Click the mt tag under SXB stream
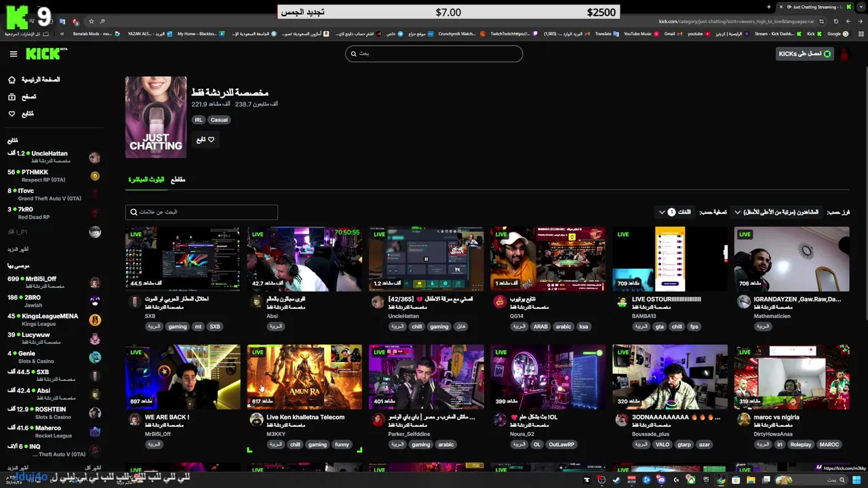This screenshot has height=488, width=868. (x=198, y=327)
